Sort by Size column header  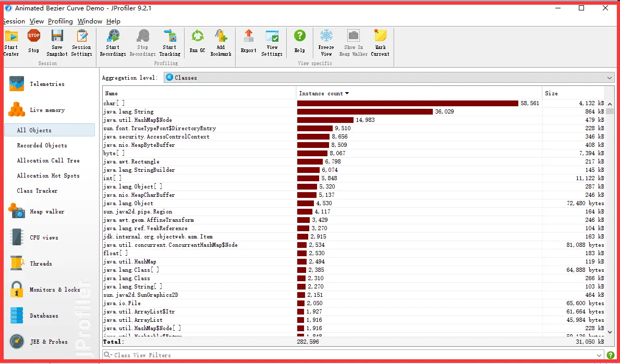pyautogui.click(x=574, y=94)
